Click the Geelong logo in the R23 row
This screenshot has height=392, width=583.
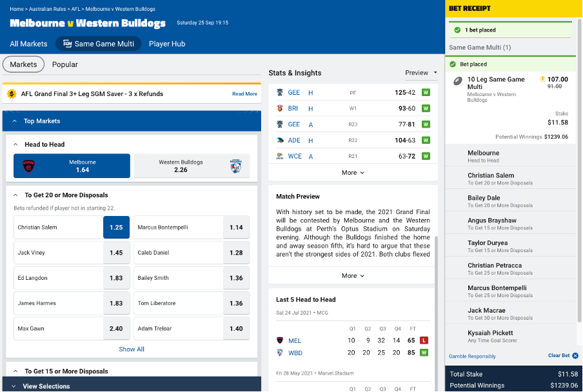coord(280,124)
